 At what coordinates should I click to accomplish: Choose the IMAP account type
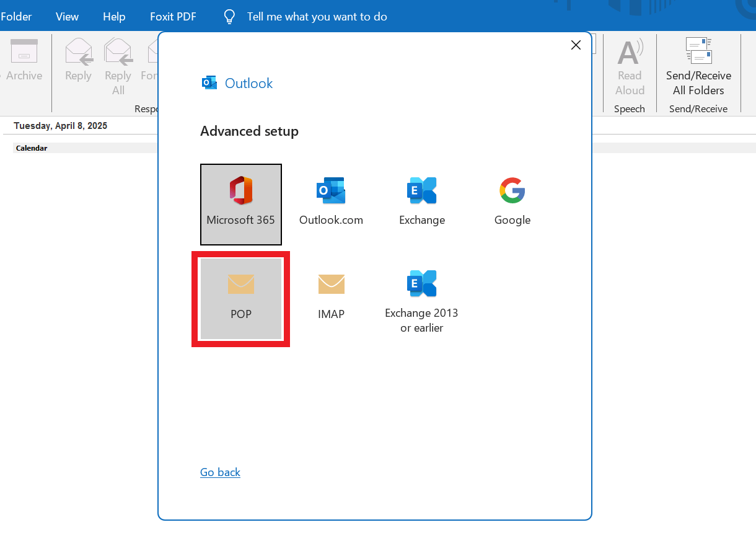pos(331,299)
